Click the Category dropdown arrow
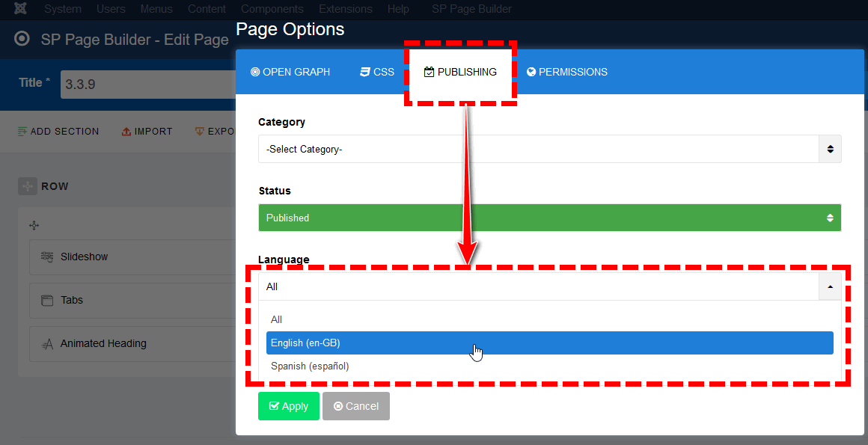The width and height of the screenshot is (868, 445). click(830, 149)
